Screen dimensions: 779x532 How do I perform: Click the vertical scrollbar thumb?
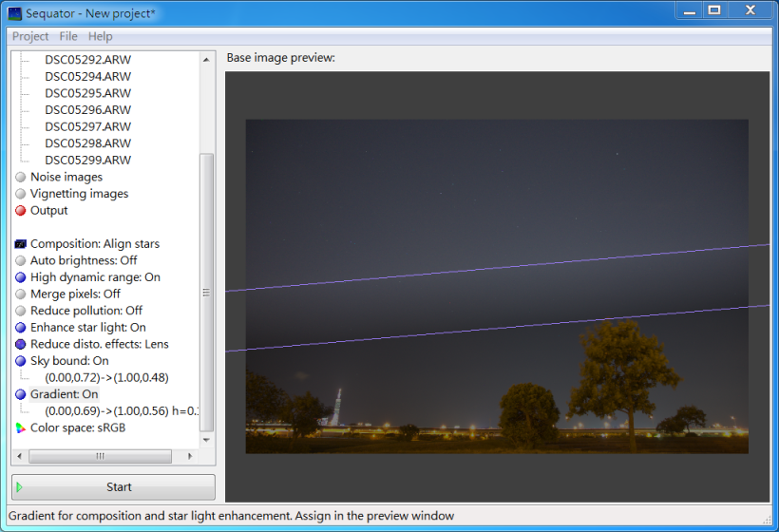click(207, 293)
